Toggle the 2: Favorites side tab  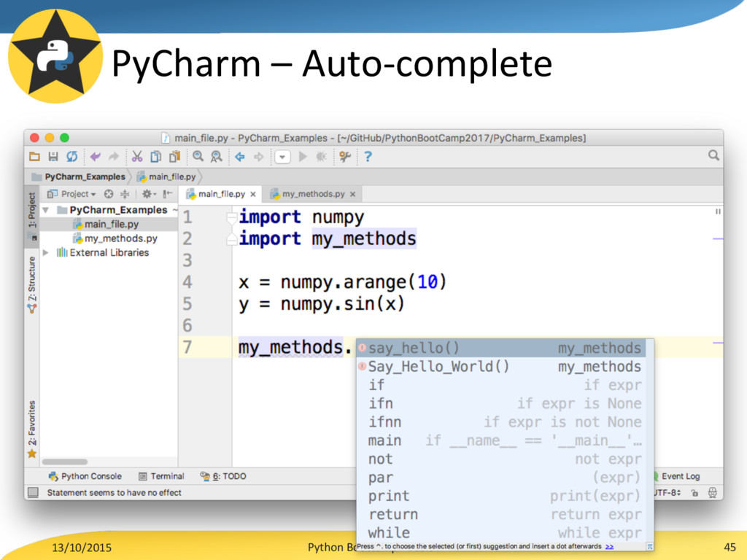(32, 429)
